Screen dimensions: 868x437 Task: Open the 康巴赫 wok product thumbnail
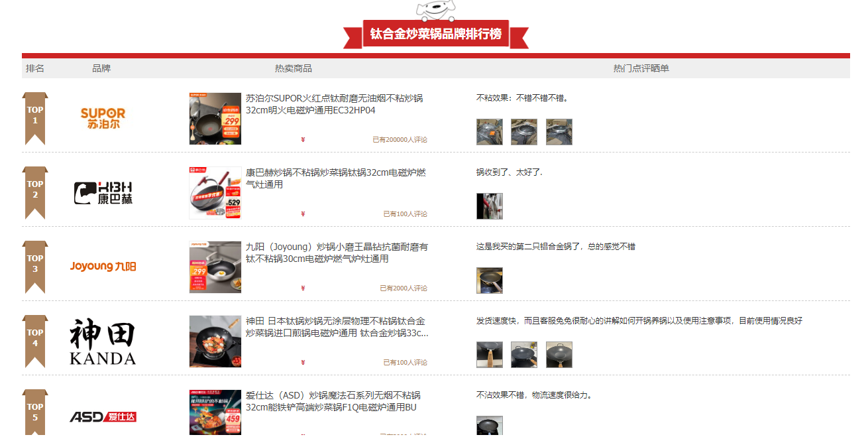[x=215, y=193]
